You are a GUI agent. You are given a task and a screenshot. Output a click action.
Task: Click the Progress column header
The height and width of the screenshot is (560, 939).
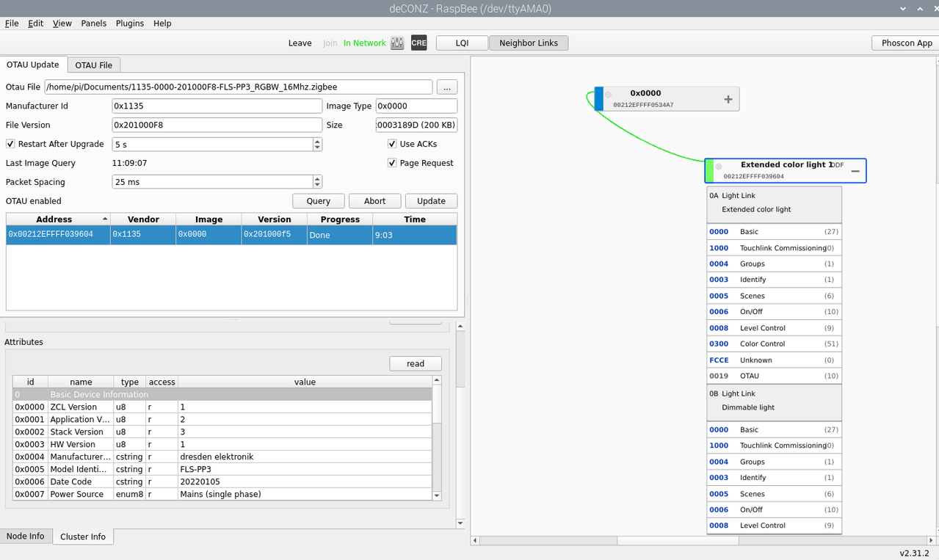(340, 219)
